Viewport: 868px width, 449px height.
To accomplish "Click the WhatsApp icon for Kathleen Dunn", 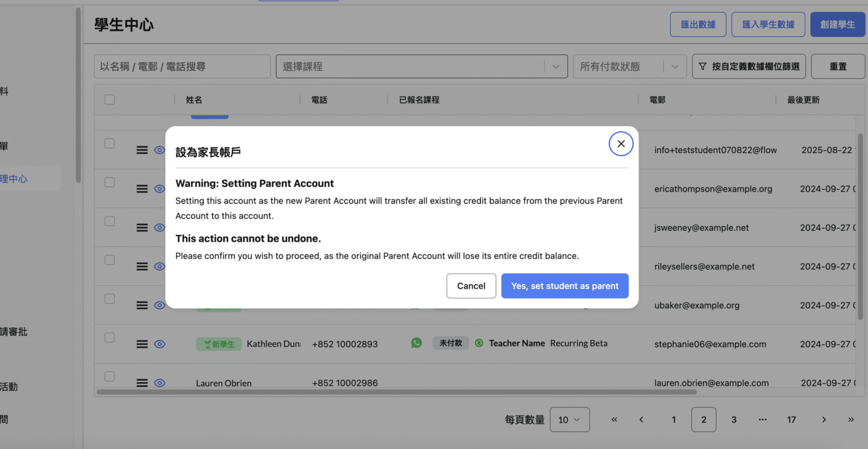I will (417, 343).
